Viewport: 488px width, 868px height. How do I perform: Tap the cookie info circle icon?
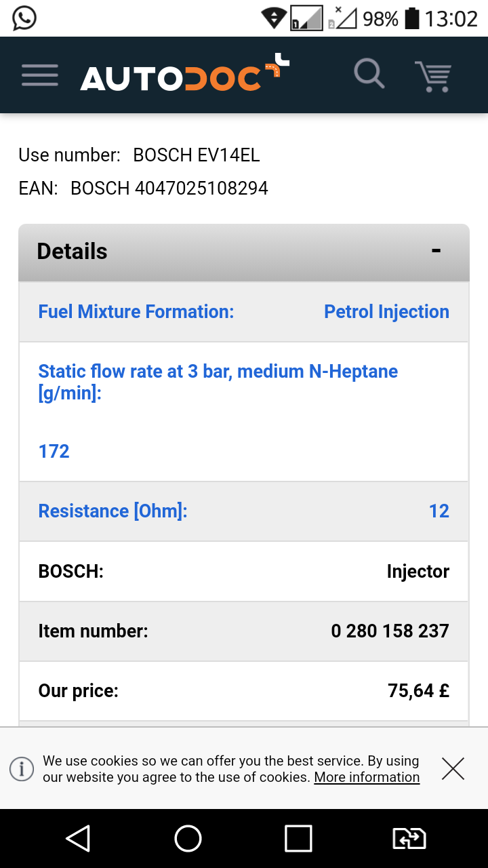[x=22, y=769]
